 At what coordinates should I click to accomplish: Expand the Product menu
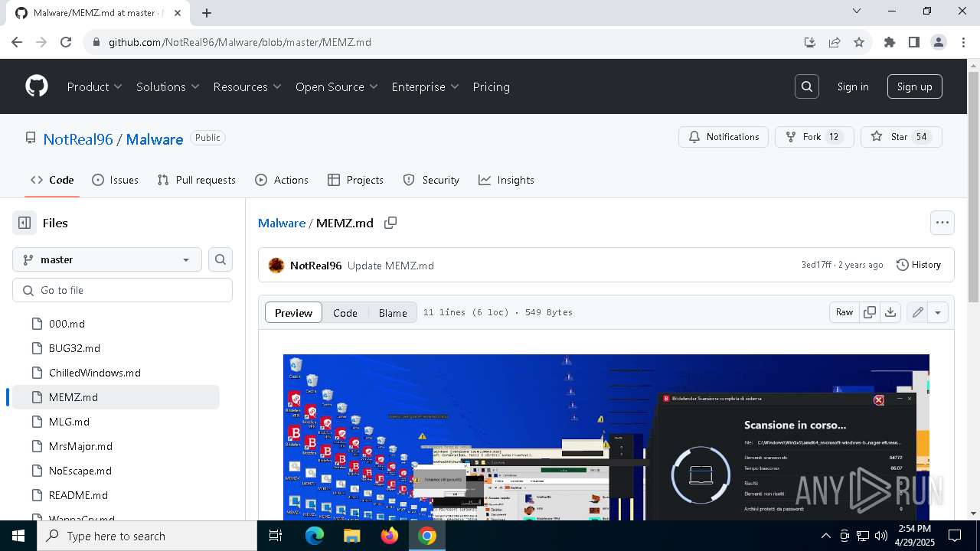94,86
